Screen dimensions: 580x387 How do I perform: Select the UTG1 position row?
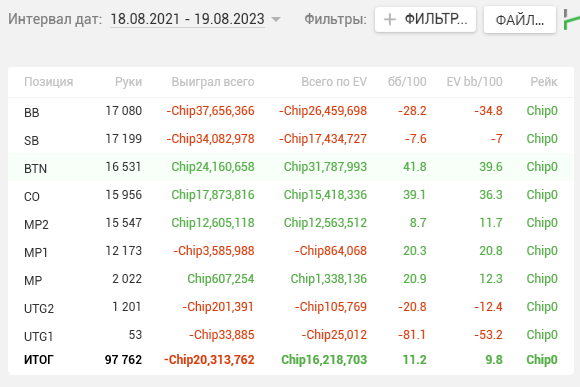click(x=291, y=335)
